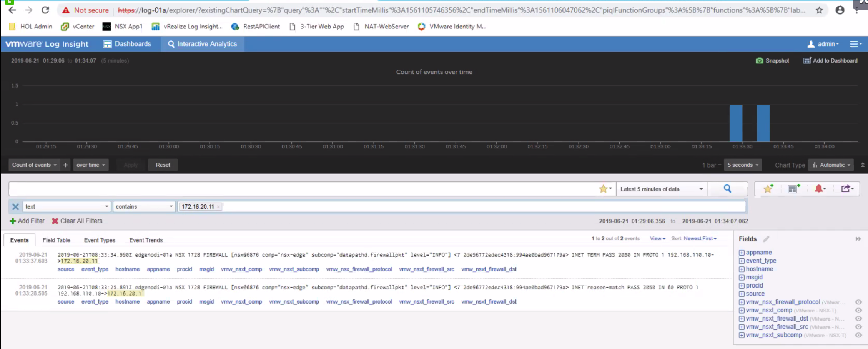Open the Dashboards menu item
868x349 pixels.
tap(127, 44)
